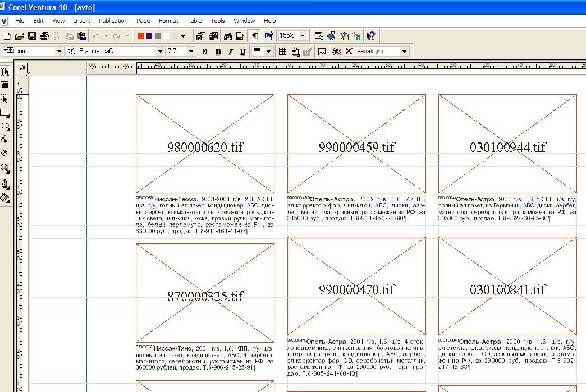Click the insert file icon with black corner arrow

click(295, 52)
